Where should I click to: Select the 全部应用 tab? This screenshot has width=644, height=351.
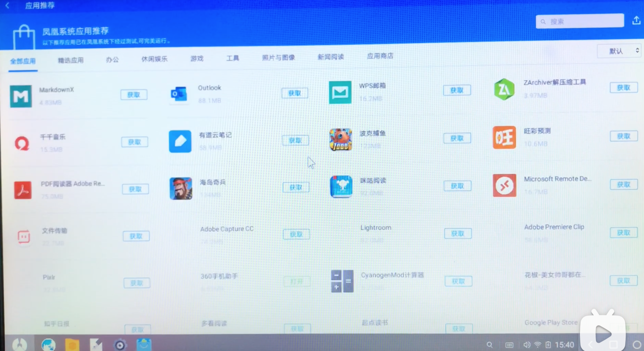coord(23,61)
